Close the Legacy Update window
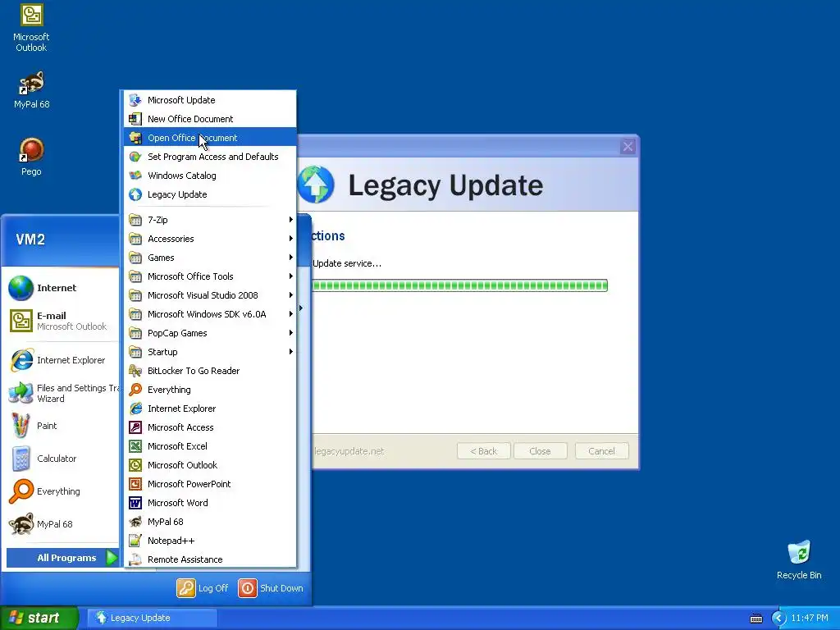 [x=628, y=146]
